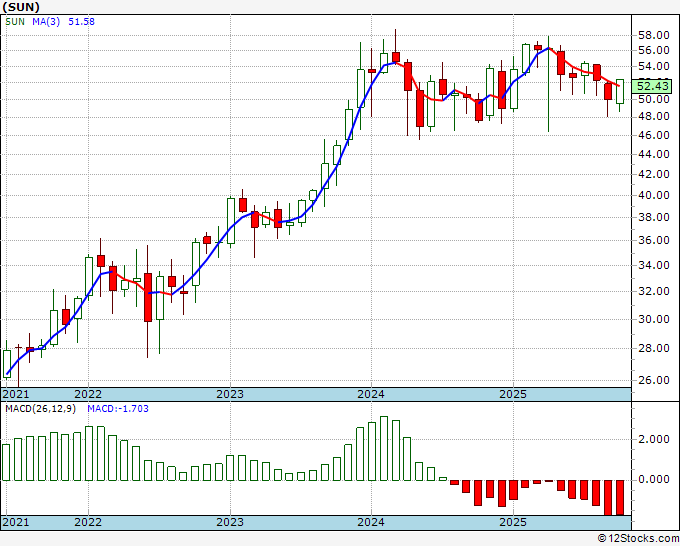
Task: Click the 56.00 price axis label
Action: (654, 50)
